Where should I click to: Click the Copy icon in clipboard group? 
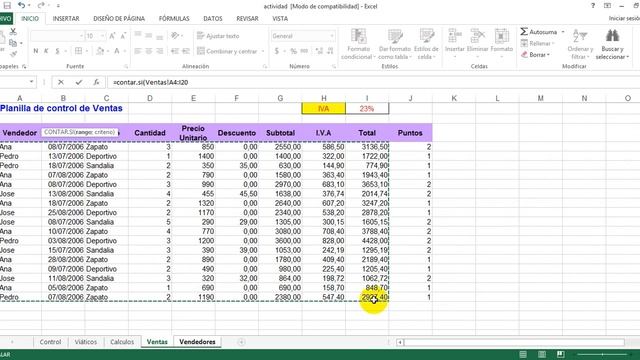pyautogui.click(x=13, y=42)
